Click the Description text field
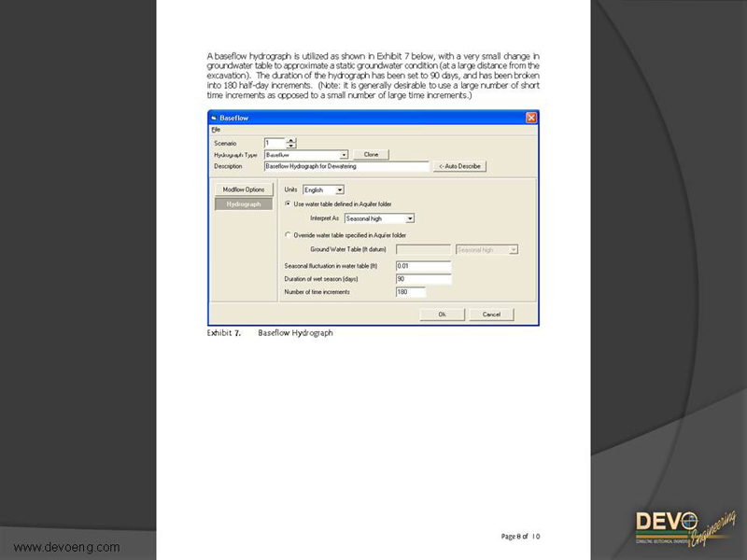 [345, 166]
